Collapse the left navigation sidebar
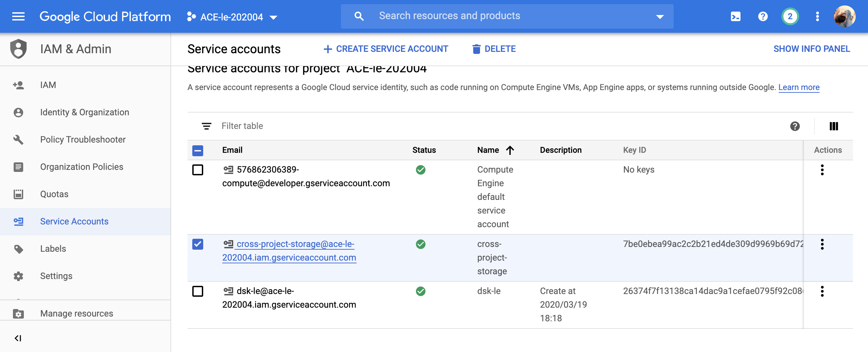Screen dimensions: 868x352 (18, 338)
